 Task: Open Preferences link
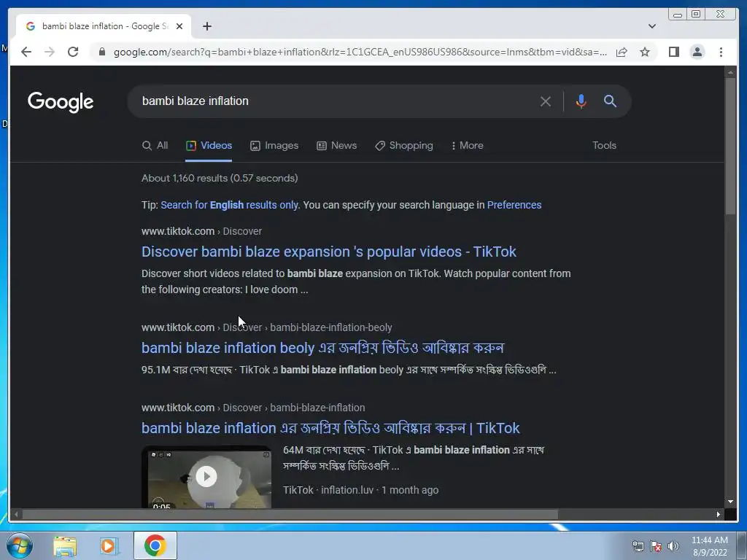(514, 205)
